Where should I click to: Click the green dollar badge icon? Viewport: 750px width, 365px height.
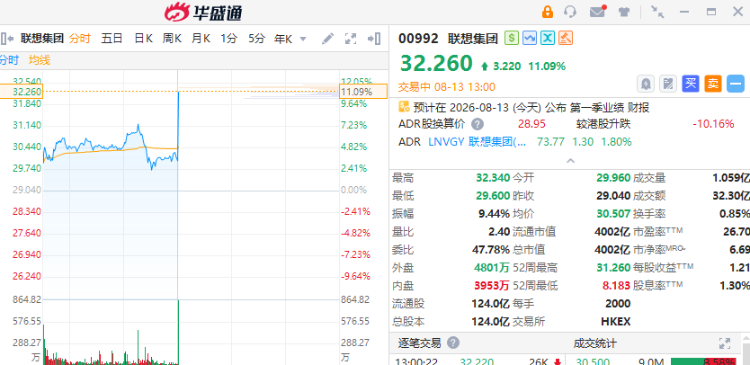click(511, 38)
